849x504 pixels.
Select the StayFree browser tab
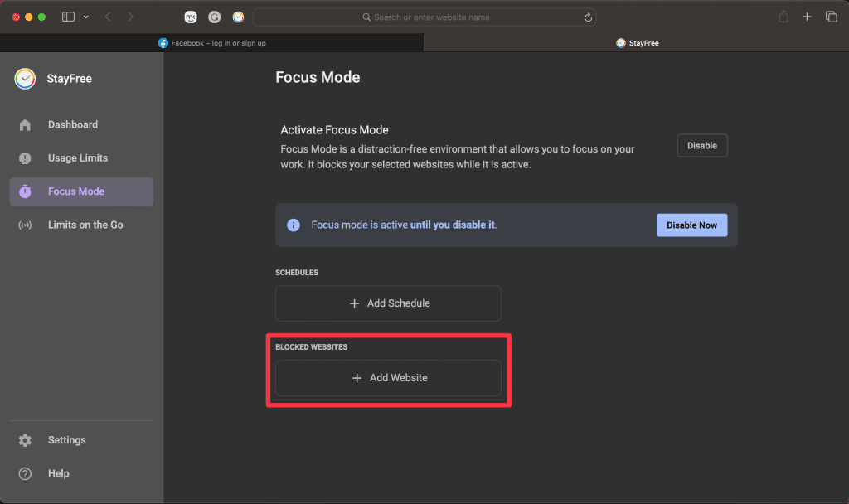tap(637, 43)
